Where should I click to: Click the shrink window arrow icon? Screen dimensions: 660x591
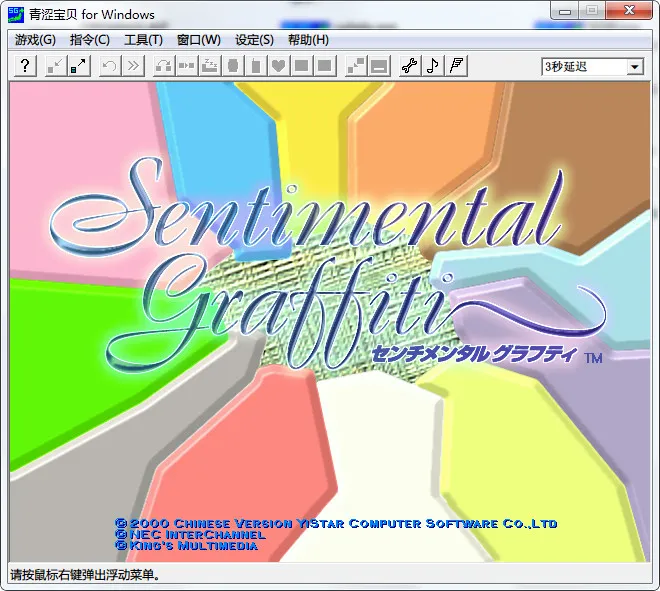(56, 66)
